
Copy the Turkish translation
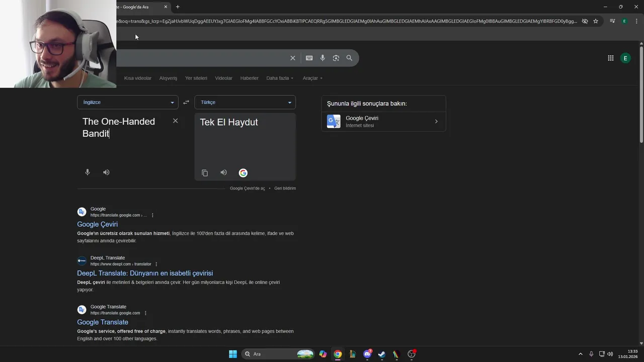(205, 173)
